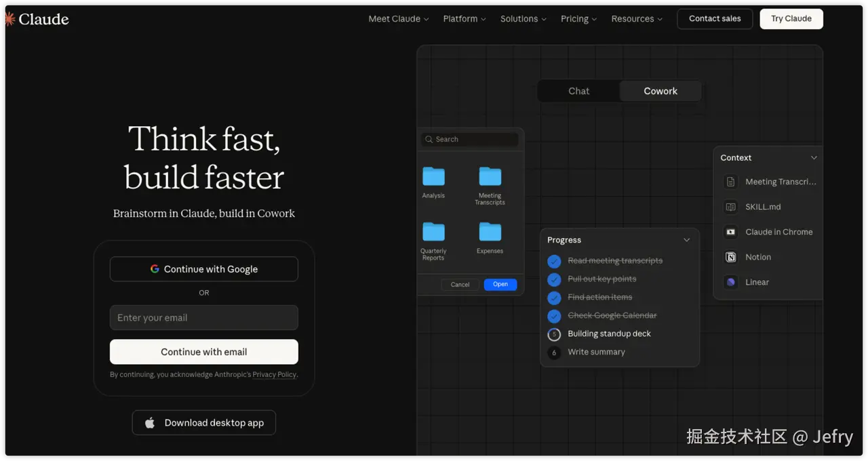Viewport: 868px width, 461px height.
Task: Collapse the Context panel chevron
Action: pyautogui.click(x=814, y=158)
